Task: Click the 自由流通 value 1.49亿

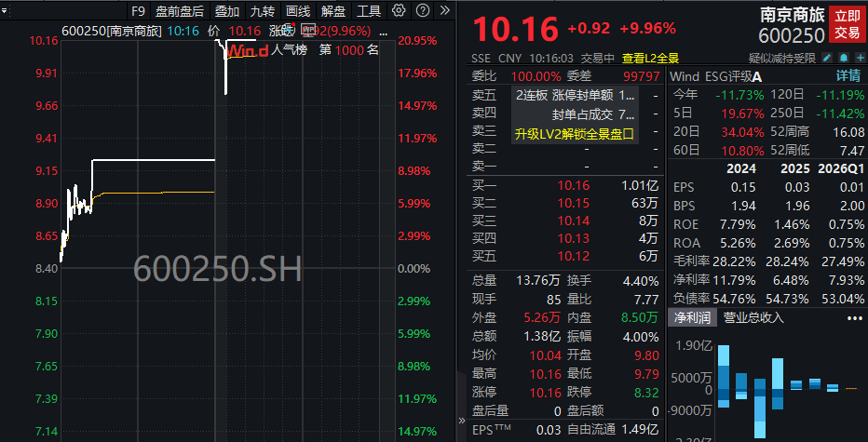Action: coord(641,429)
